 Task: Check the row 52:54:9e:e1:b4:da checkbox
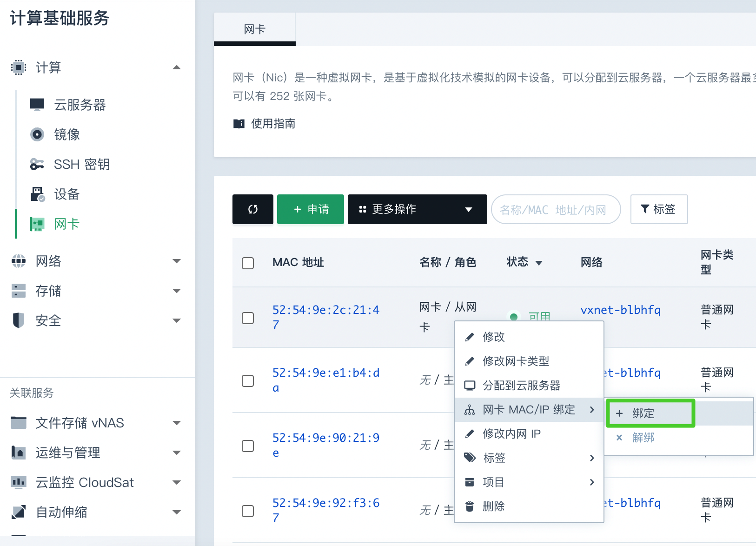point(248,381)
